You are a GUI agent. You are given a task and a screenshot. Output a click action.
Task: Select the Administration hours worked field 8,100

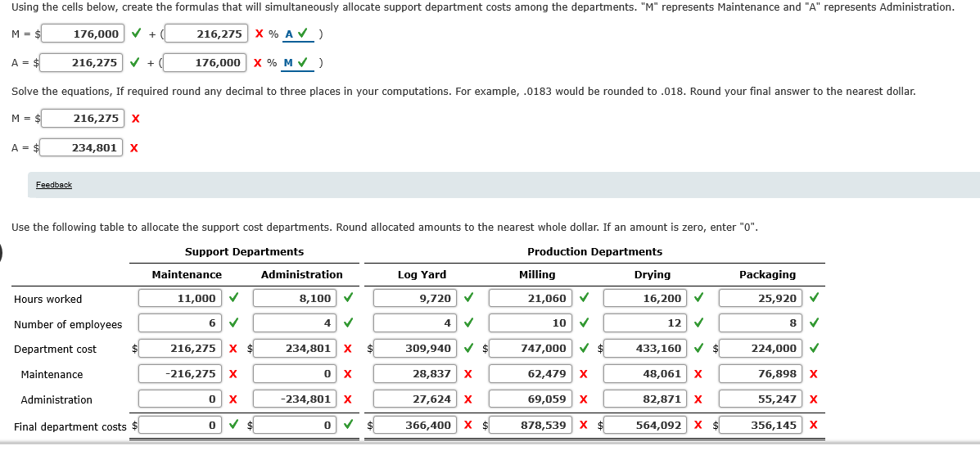295,298
